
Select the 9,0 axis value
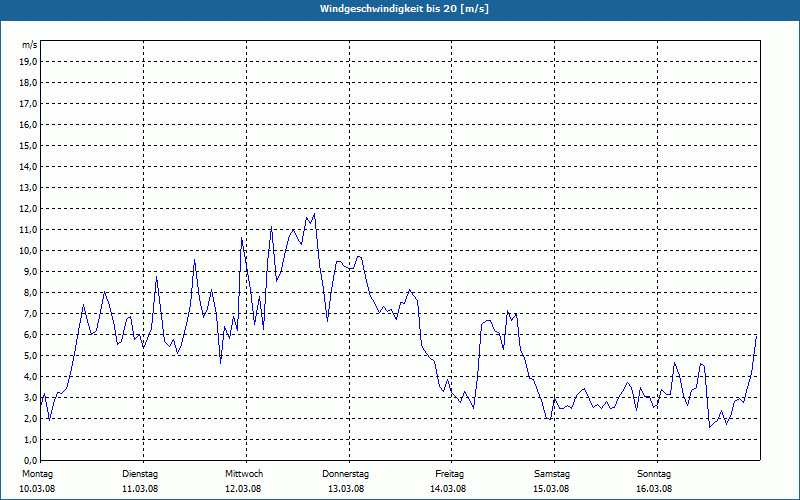31,271
